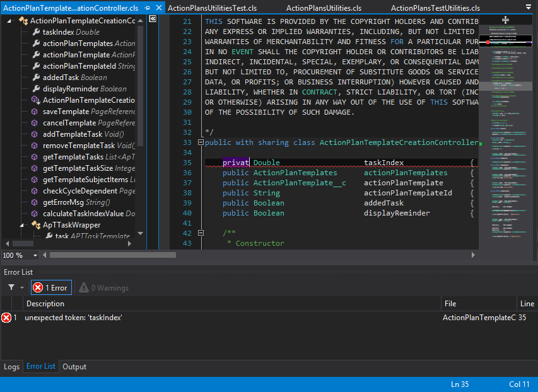538x392 pixels.
Task: Click outline vertical scrollbar up arrow
Action: (x=140, y=21)
